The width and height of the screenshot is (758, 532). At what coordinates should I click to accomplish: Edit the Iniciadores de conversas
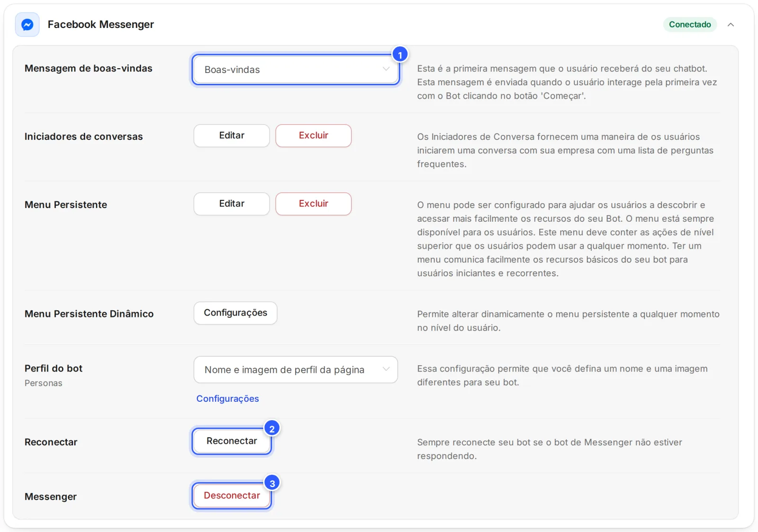(232, 135)
